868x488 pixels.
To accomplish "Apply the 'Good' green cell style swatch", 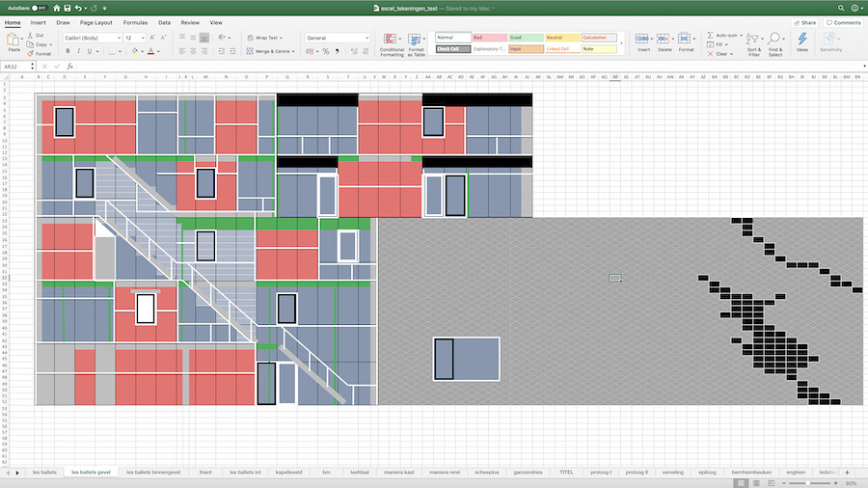I will tap(524, 38).
